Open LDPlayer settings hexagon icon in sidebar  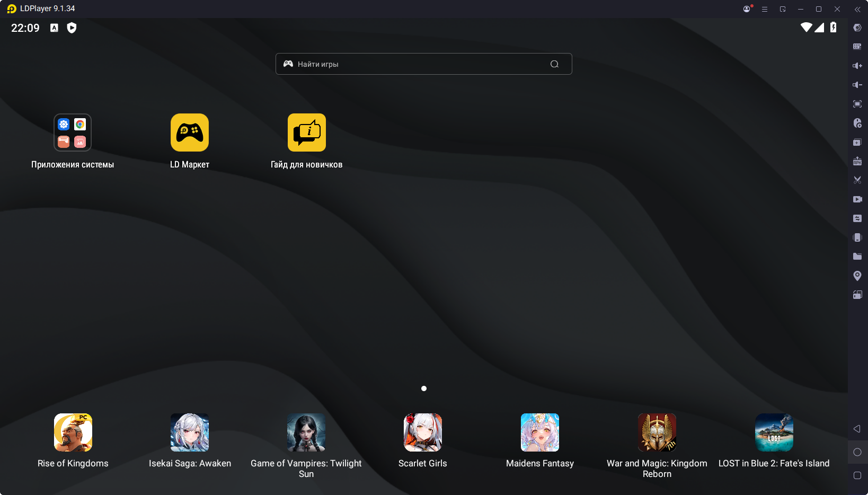click(x=857, y=28)
